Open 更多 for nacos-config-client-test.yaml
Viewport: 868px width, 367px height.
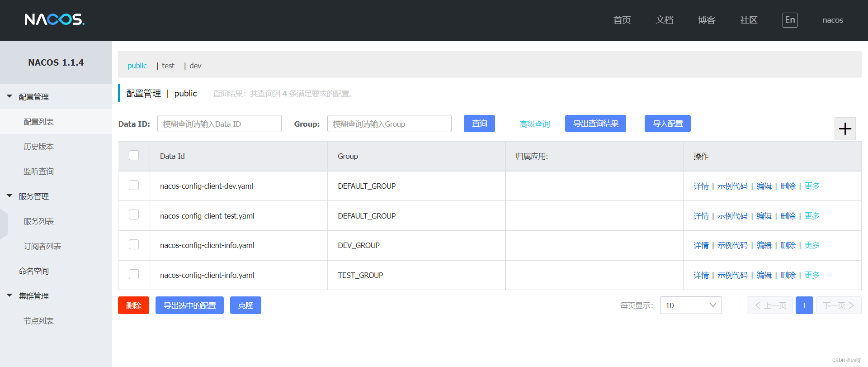coord(812,216)
